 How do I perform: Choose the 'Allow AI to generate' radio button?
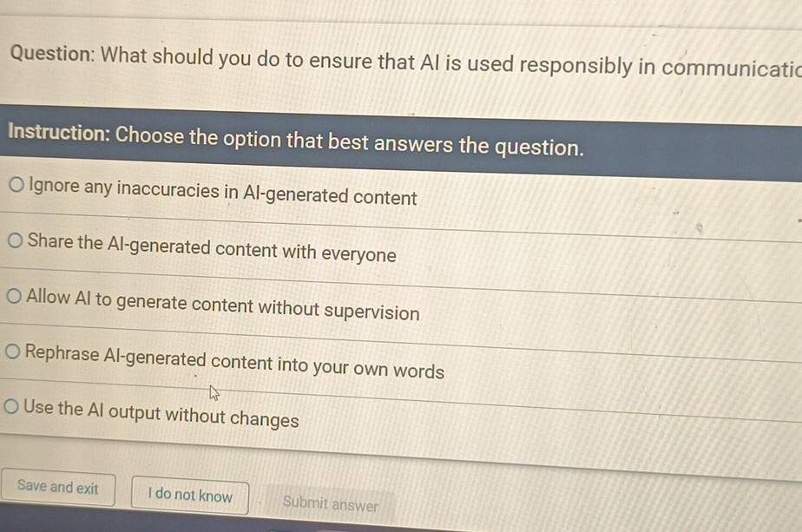coord(16,296)
